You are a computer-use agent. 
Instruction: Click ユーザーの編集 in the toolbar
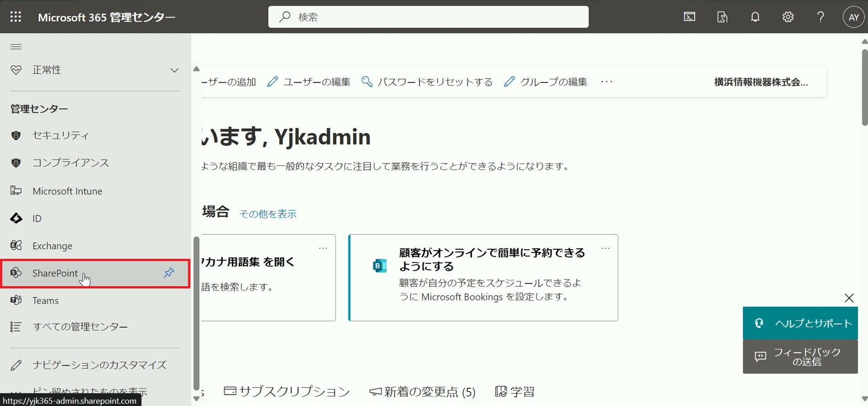point(309,82)
